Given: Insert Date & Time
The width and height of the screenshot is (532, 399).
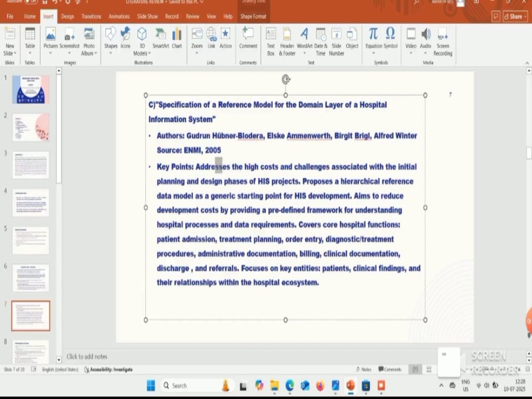Looking at the screenshot, I should click(321, 41).
